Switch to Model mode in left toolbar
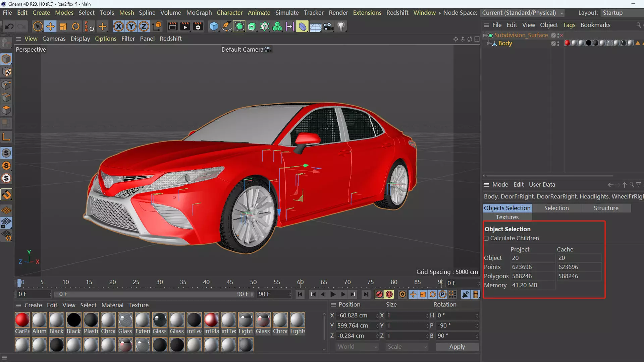The image size is (644, 362). pyautogui.click(x=6, y=59)
